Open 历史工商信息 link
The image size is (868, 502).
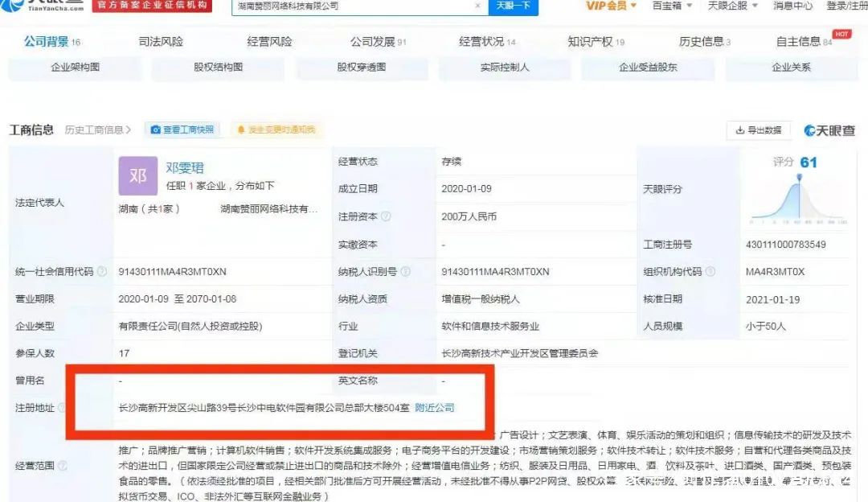coord(98,130)
